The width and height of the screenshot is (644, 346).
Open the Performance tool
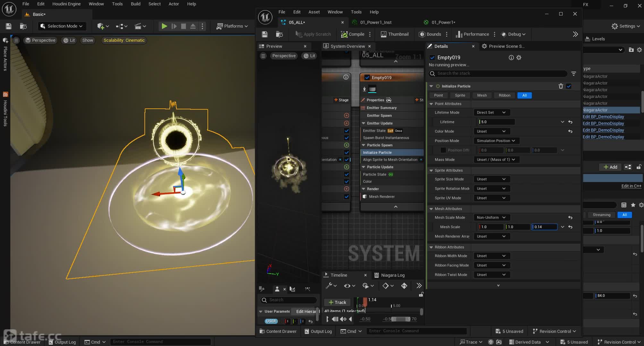tap(472, 34)
